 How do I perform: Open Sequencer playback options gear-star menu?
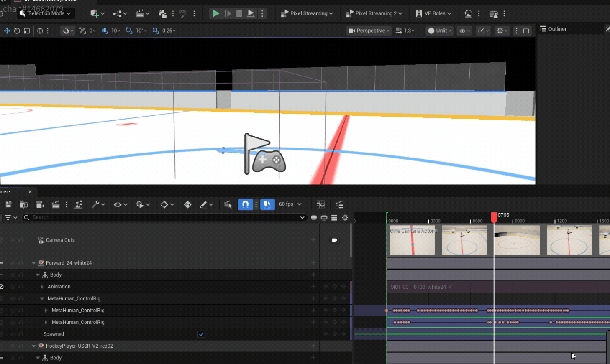(143, 204)
